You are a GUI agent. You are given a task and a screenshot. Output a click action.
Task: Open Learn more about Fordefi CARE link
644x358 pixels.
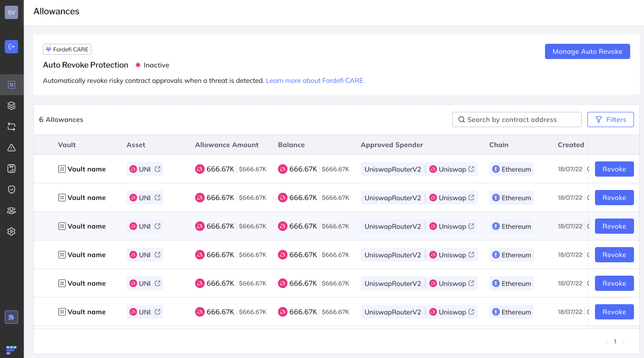pos(315,80)
